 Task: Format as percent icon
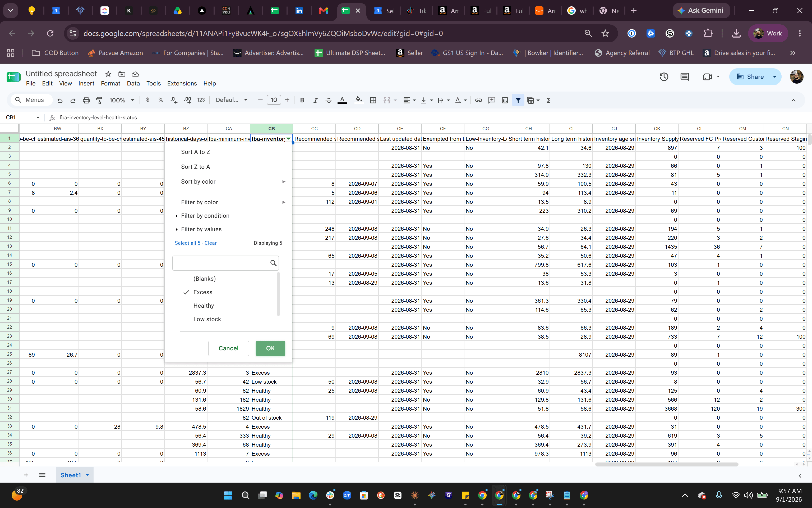(x=161, y=100)
